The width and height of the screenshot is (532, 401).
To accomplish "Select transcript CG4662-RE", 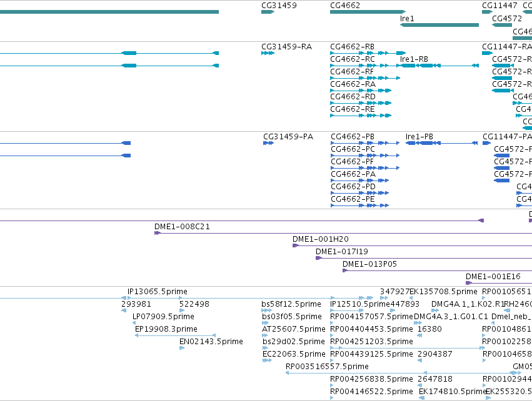I will click(x=353, y=109).
